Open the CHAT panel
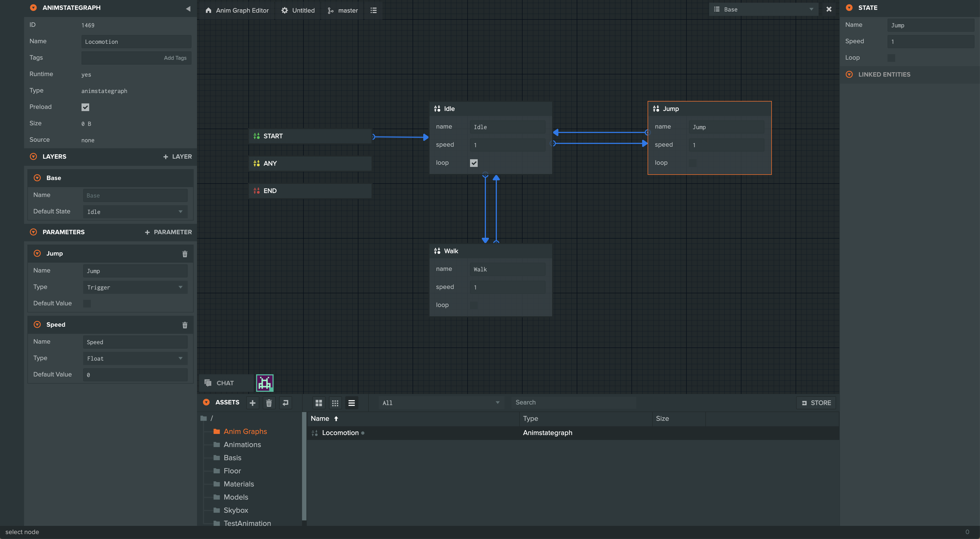 [x=225, y=383]
